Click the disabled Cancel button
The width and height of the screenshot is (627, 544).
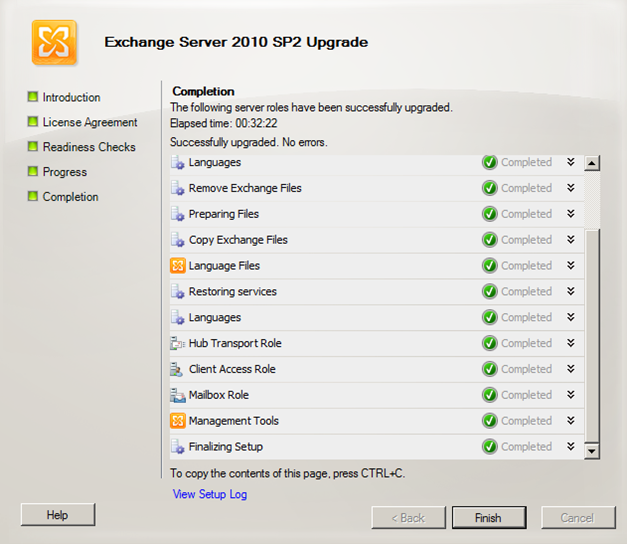(x=578, y=518)
